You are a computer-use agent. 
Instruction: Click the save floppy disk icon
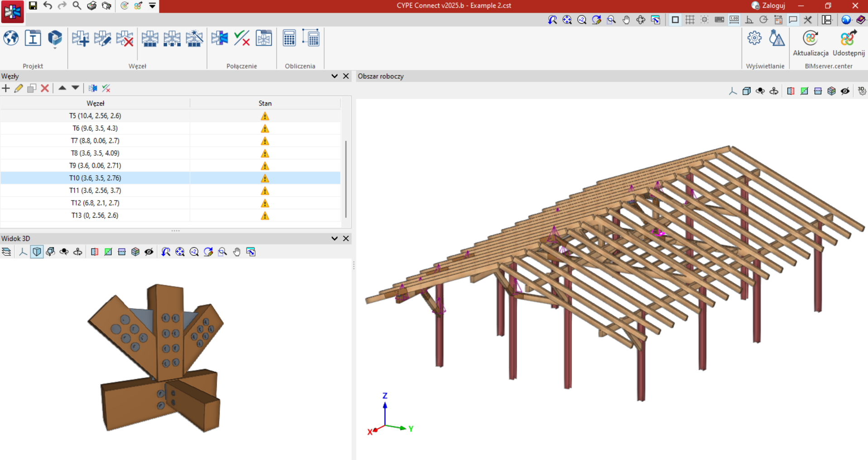pos(33,5)
